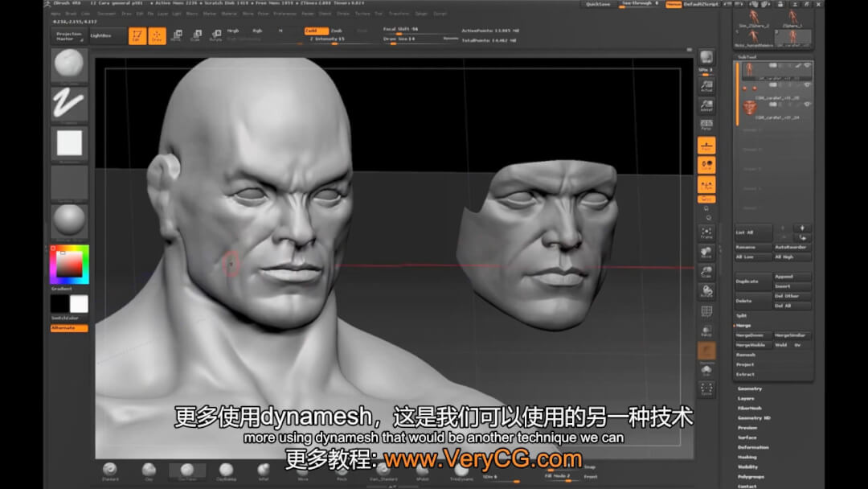Select the highlighted brush in bottom shelf
868x489 pixels.
[187, 471]
